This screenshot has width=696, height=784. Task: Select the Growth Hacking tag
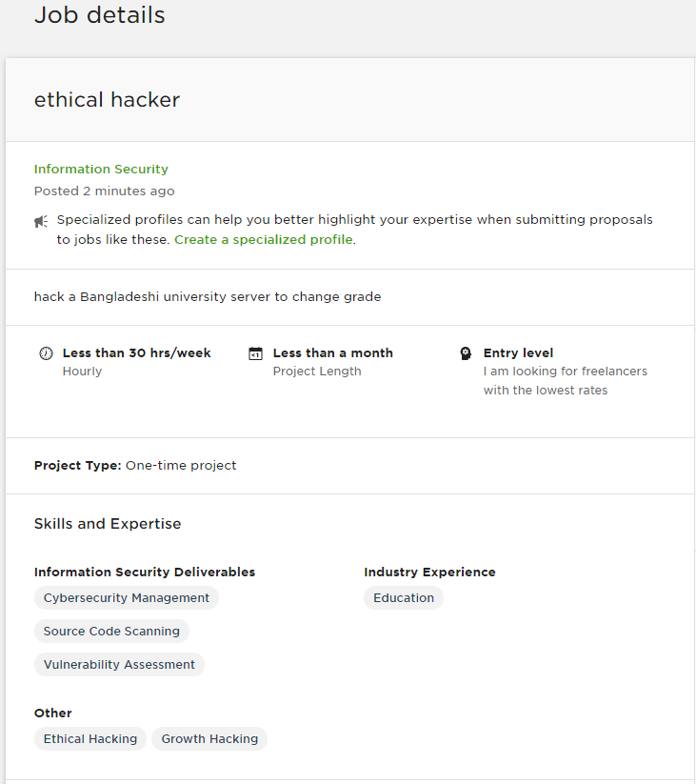click(209, 738)
